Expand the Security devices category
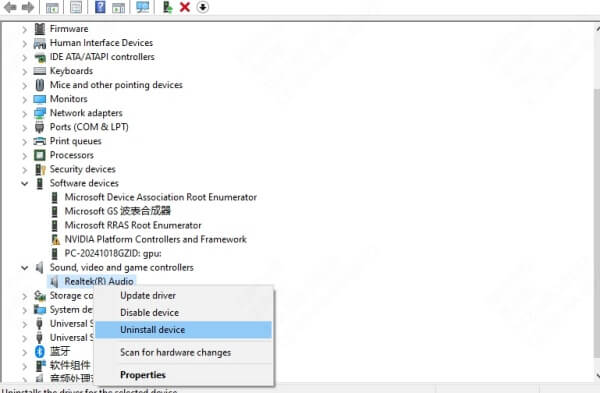 coord(24,170)
